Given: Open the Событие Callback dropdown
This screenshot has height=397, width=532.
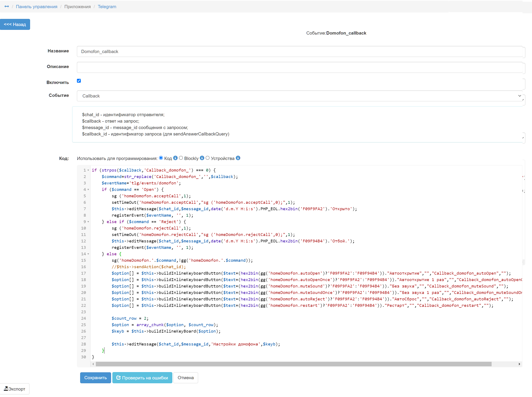Looking at the screenshot, I should coord(300,96).
